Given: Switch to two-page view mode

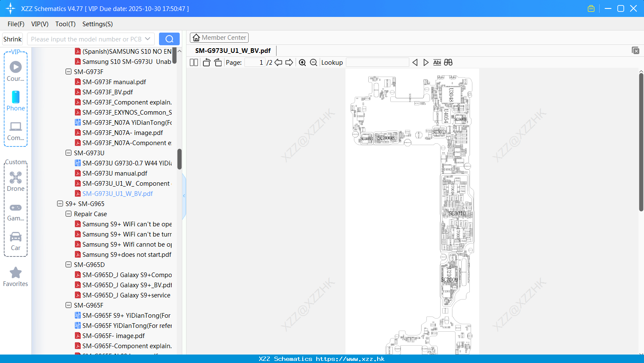Looking at the screenshot, I should [193, 62].
